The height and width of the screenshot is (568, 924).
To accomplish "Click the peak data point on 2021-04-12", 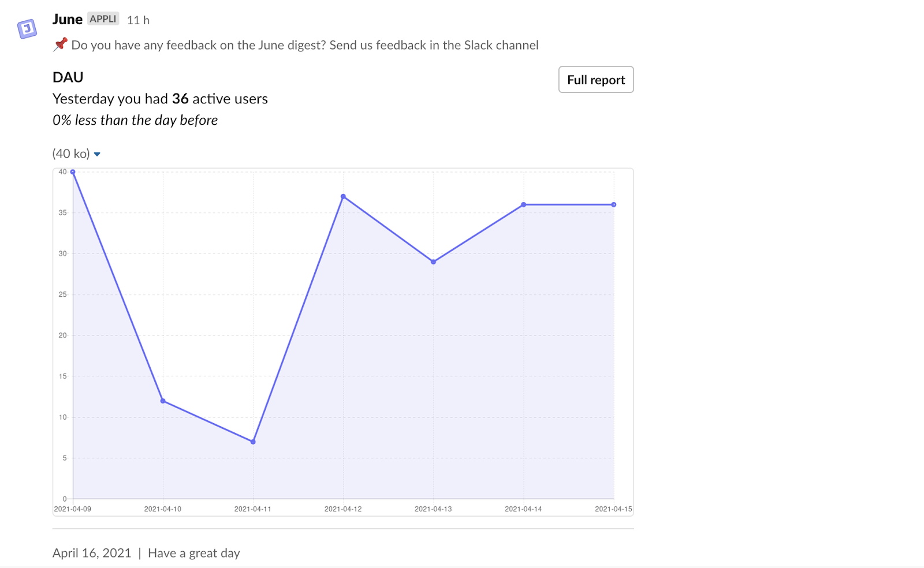I will pyautogui.click(x=343, y=197).
